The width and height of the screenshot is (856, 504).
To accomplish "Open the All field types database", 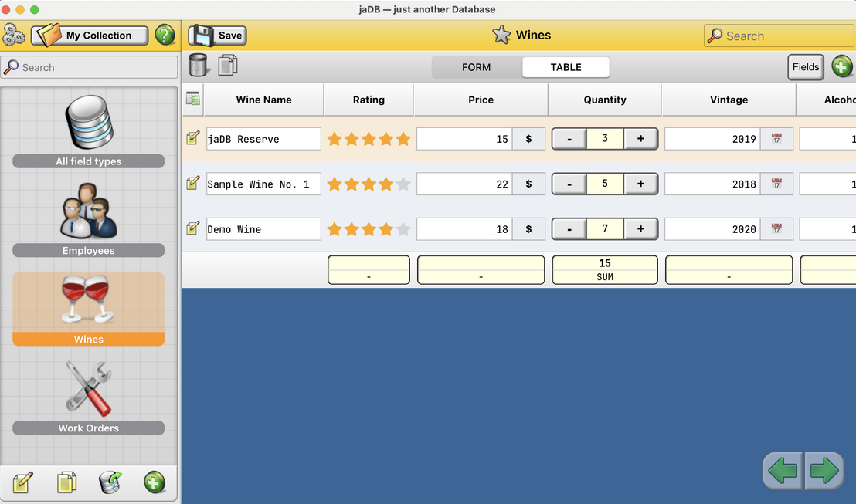I will coord(88,130).
